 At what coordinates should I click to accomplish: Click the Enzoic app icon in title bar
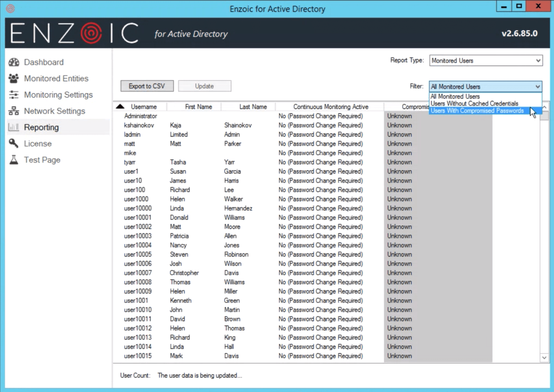click(x=10, y=8)
